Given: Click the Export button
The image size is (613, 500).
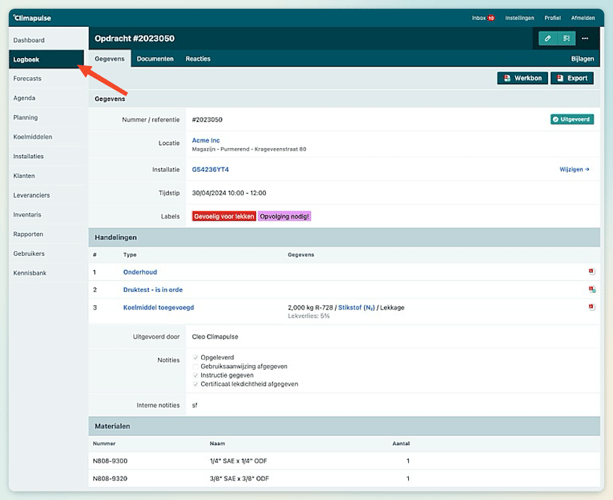Looking at the screenshot, I should click(x=572, y=78).
